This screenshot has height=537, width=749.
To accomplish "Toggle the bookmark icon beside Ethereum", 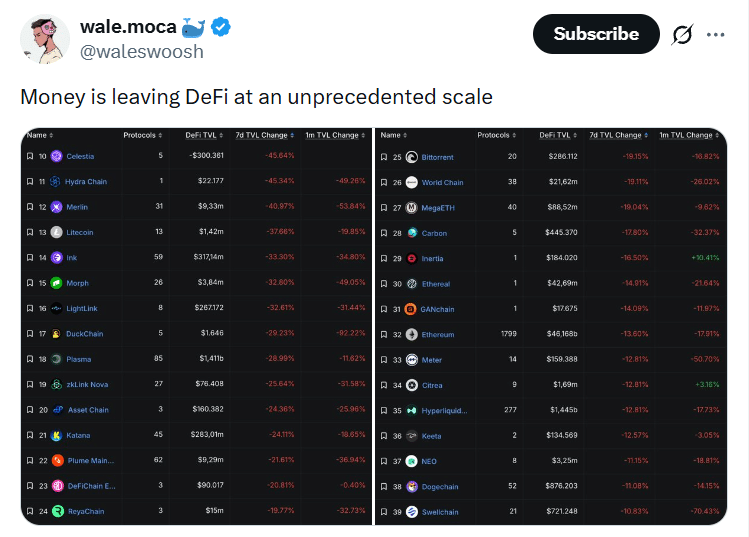I will coord(385,335).
